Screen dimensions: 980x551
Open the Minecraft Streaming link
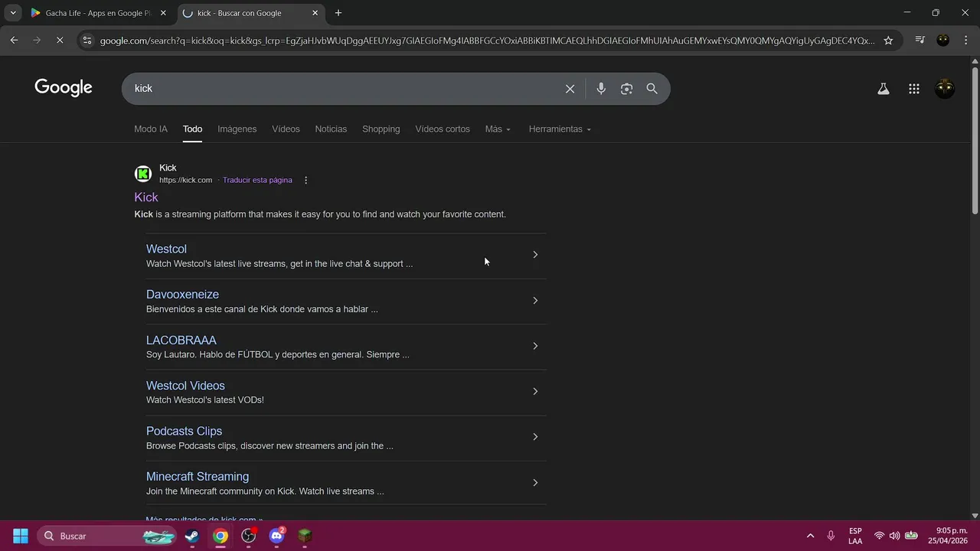click(198, 477)
